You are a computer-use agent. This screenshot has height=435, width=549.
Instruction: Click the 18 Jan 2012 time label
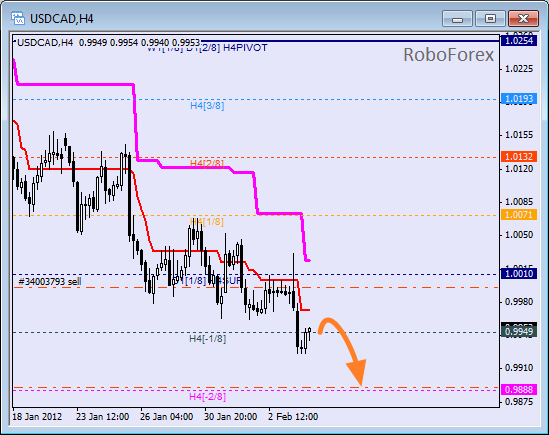point(37,417)
